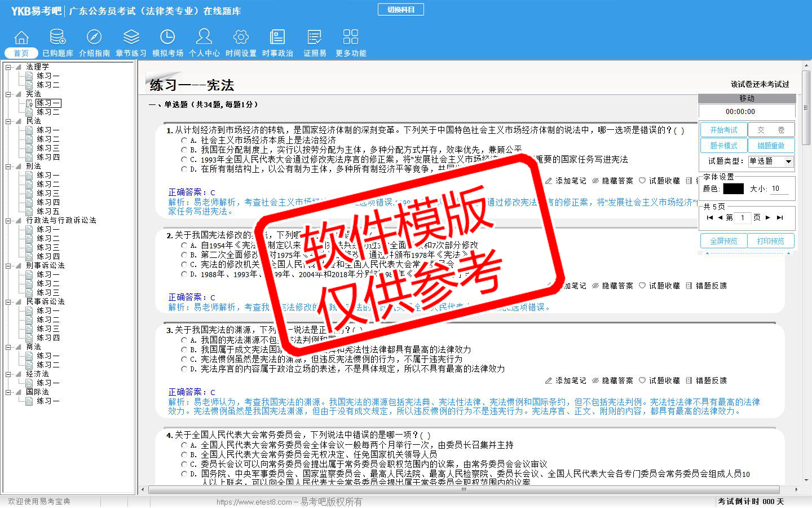Click the black font color swatch

[x=733, y=189]
